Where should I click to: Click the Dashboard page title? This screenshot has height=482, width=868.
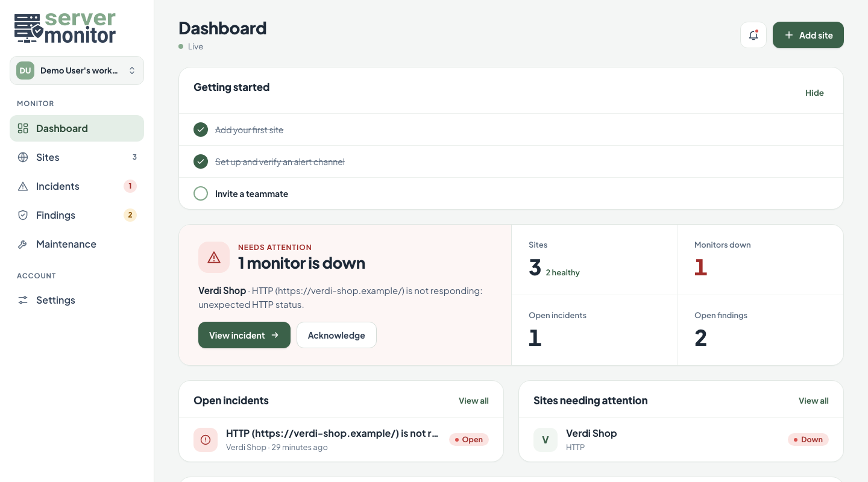222,28
